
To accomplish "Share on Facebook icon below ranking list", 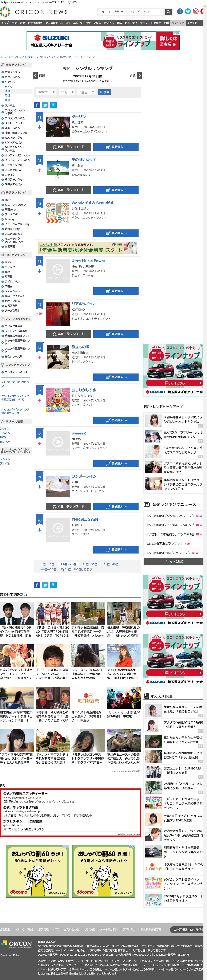I will (x=37, y=585).
